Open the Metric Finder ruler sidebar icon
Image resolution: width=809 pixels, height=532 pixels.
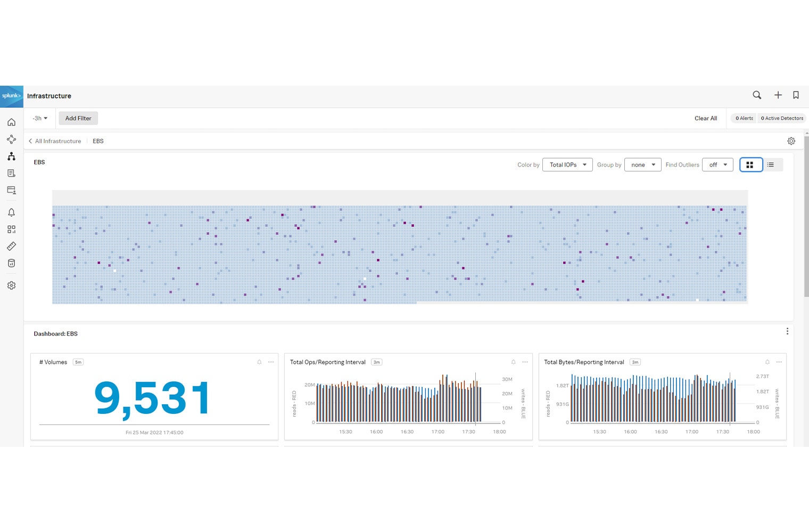pyautogui.click(x=11, y=246)
